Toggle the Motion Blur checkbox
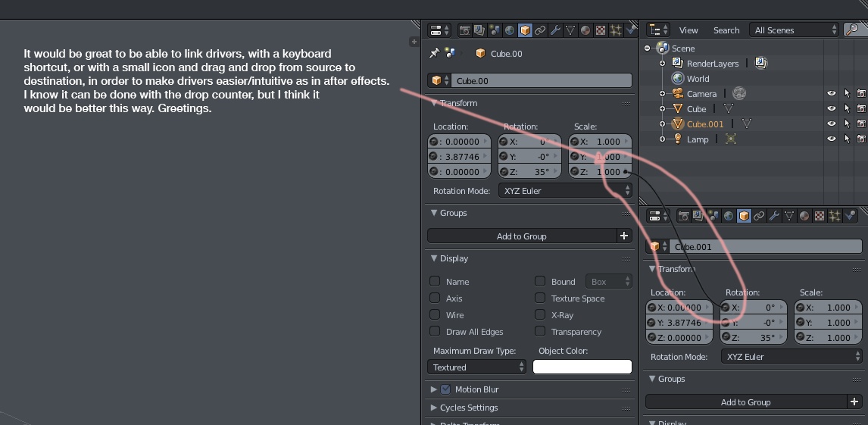The image size is (868, 425). click(x=445, y=389)
